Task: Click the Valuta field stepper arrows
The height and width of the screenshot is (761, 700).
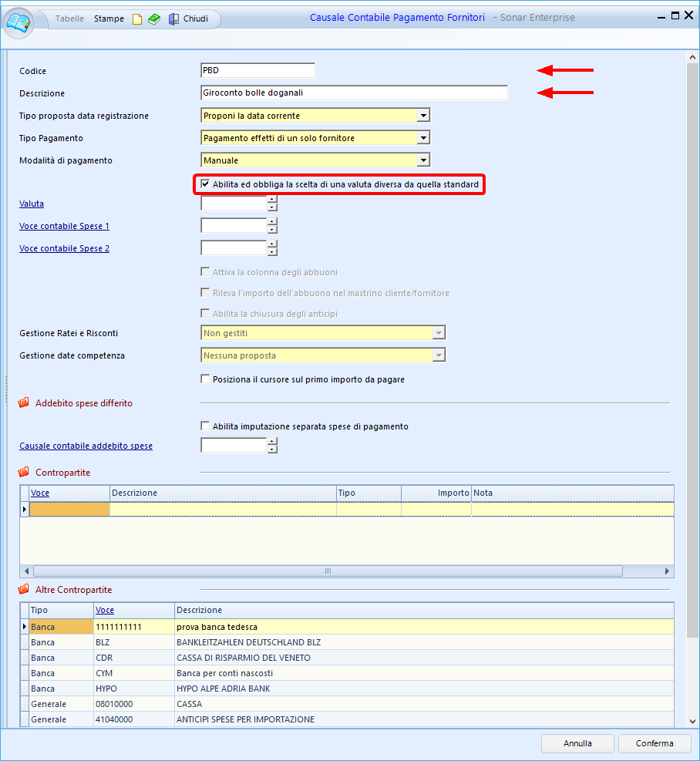Action: [x=271, y=204]
